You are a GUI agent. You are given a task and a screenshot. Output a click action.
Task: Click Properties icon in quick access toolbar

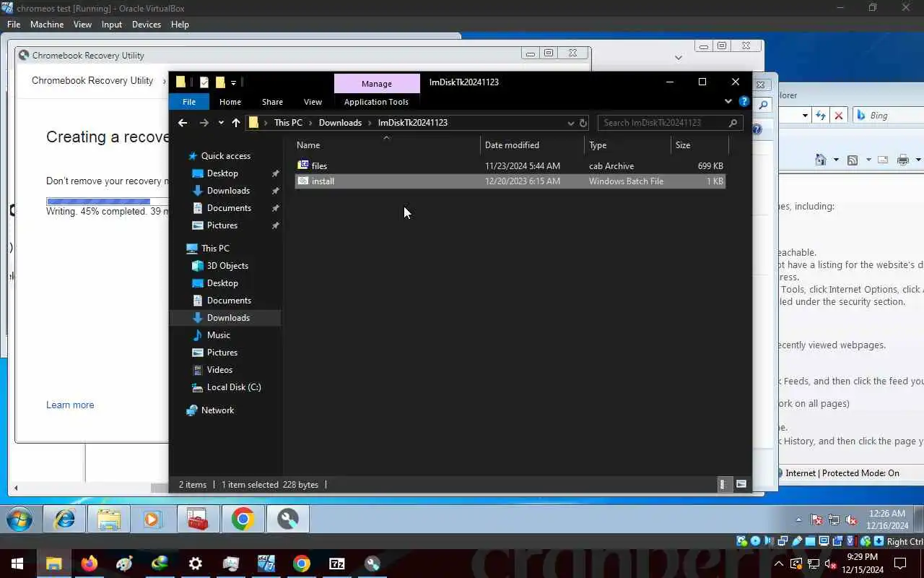pyautogui.click(x=204, y=82)
